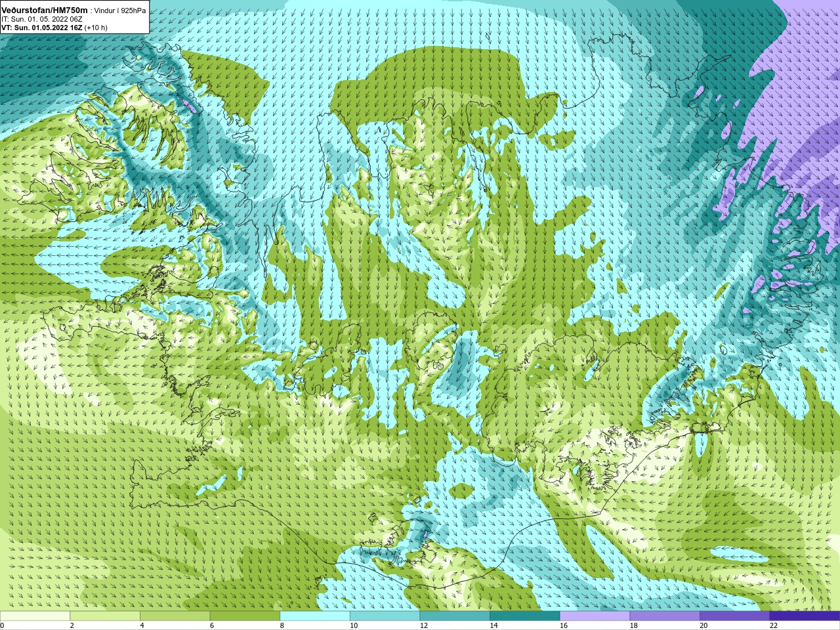Click the IT initial time line 06Z
840x630 pixels.
coord(42,19)
